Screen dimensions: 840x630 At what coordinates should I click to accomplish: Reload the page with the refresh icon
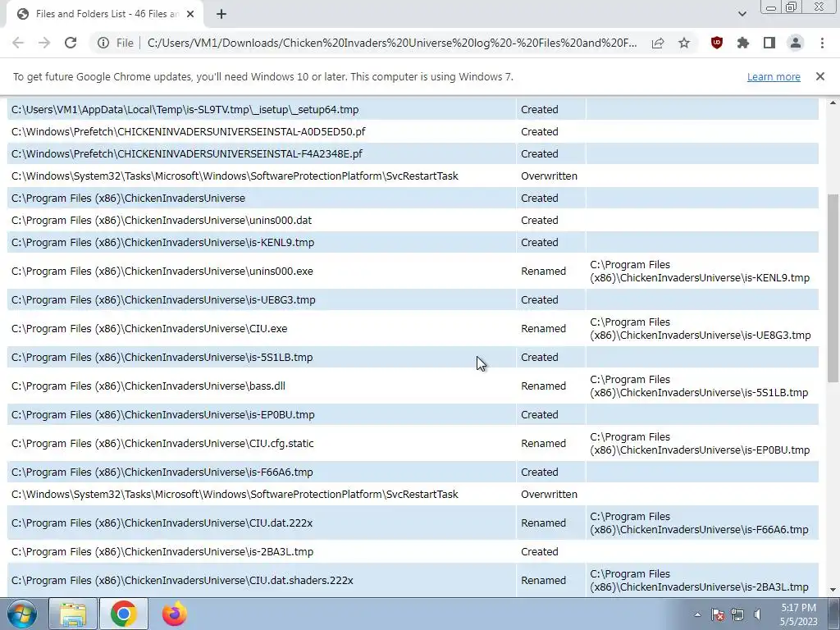tap(71, 43)
